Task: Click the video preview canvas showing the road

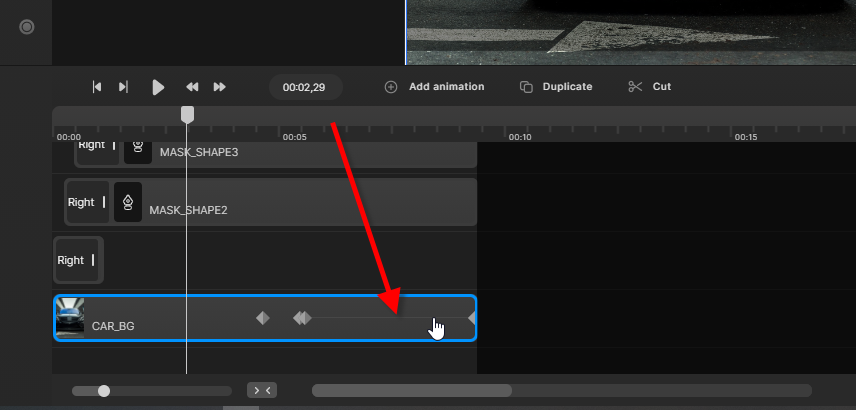Action: [631, 32]
